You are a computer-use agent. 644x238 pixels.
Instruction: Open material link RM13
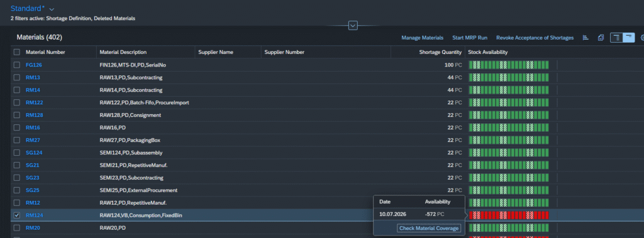click(x=33, y=77)
